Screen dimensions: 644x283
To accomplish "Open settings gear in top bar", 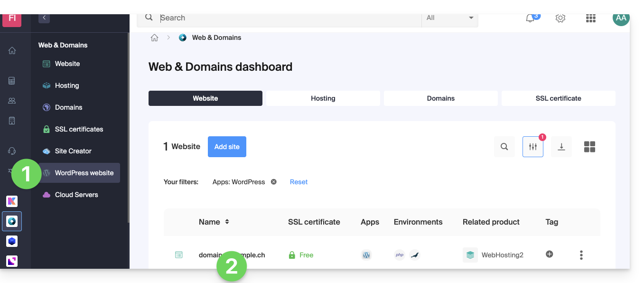I will coord(560,18).
